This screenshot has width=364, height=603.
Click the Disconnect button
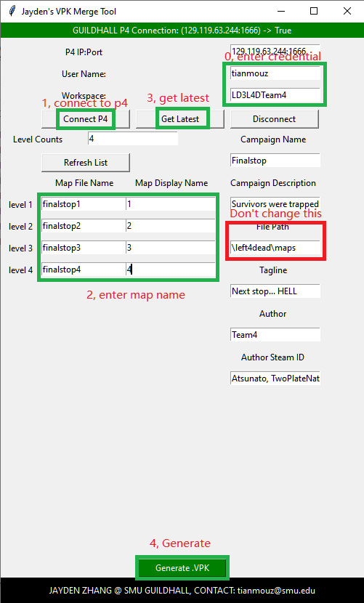pyautogui.click(x=275, y=119)
